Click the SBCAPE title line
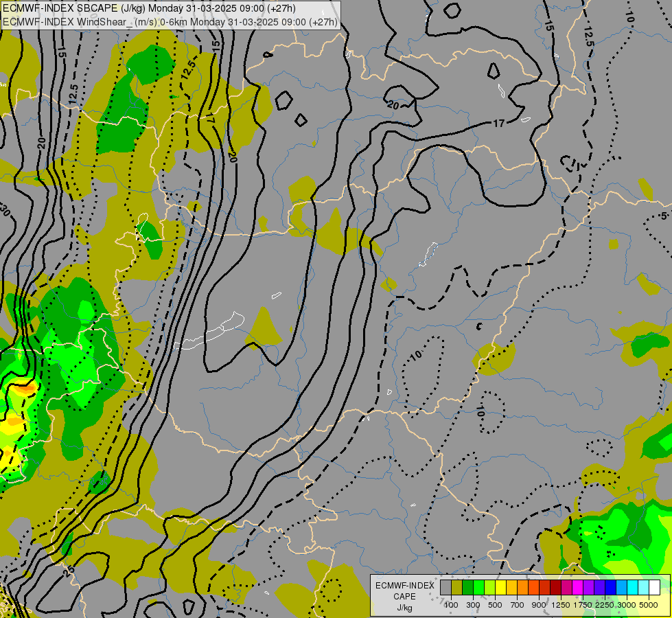The image size is (672, 618). (x=149, y=8)
